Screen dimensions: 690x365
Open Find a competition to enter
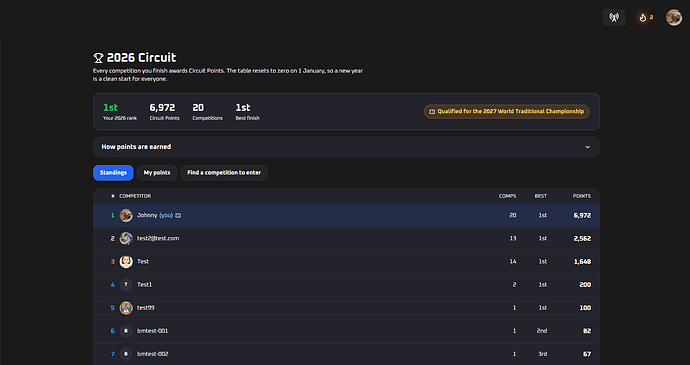[x=224, y=173]
